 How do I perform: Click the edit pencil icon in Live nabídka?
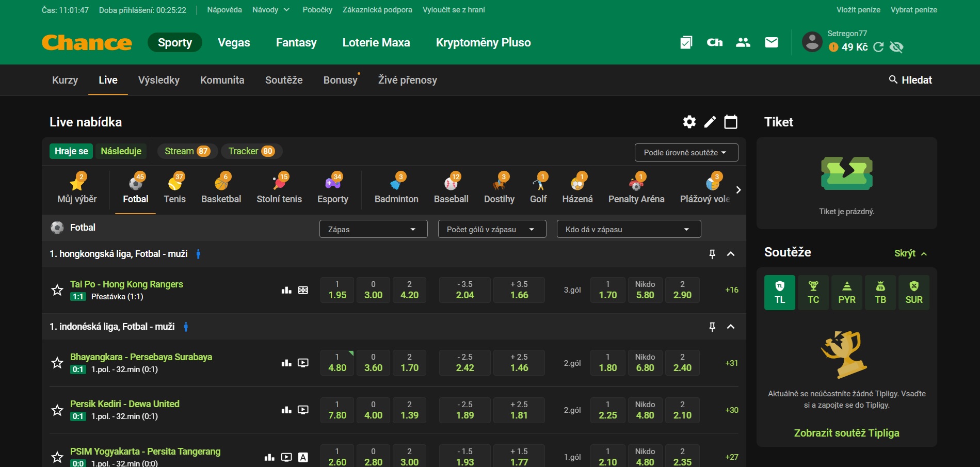710,122
